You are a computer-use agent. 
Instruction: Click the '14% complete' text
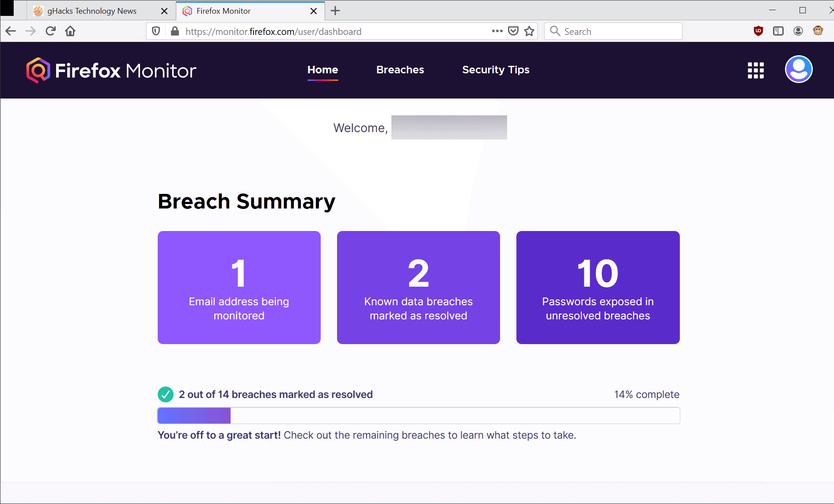click(647, 394)
